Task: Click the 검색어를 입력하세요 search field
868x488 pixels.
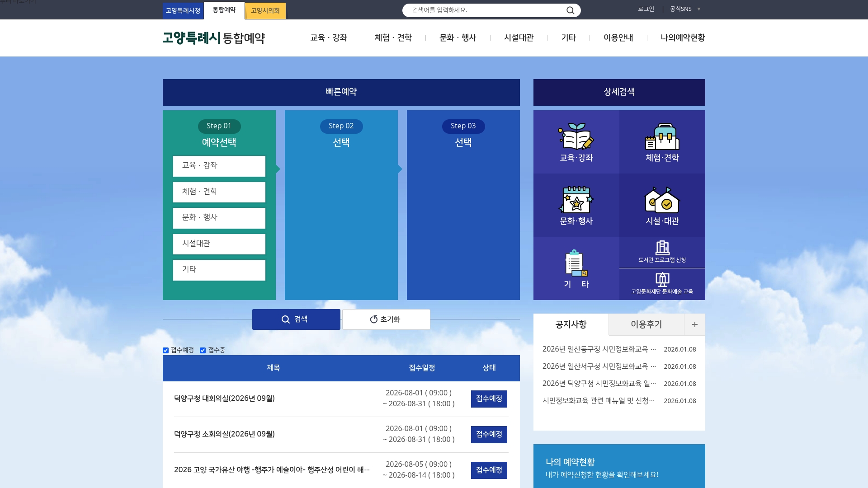Action: [484, 10]
